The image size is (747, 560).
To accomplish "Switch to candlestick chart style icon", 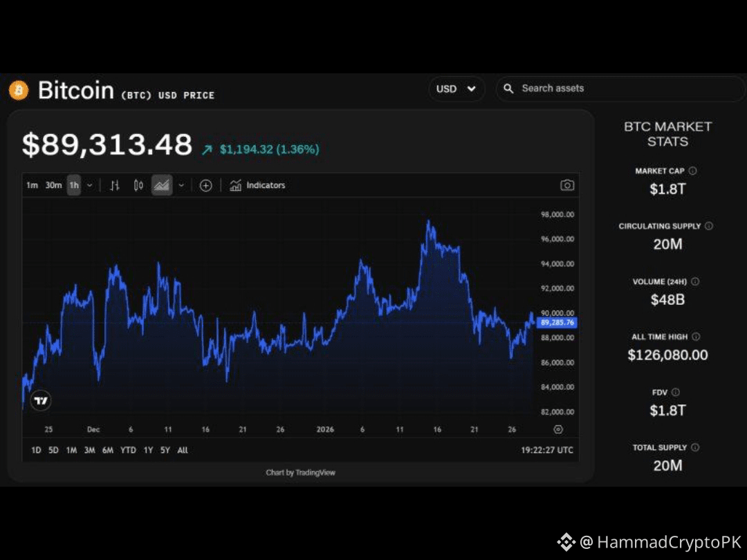I will click(x=138, y=185).
